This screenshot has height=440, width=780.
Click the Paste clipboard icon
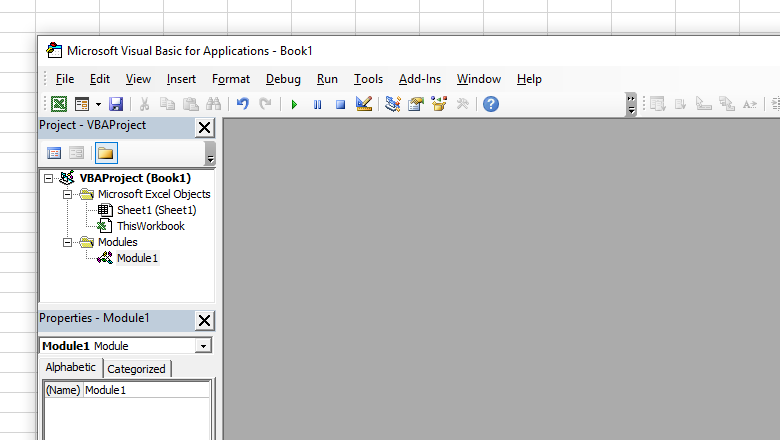coord(191,104)
